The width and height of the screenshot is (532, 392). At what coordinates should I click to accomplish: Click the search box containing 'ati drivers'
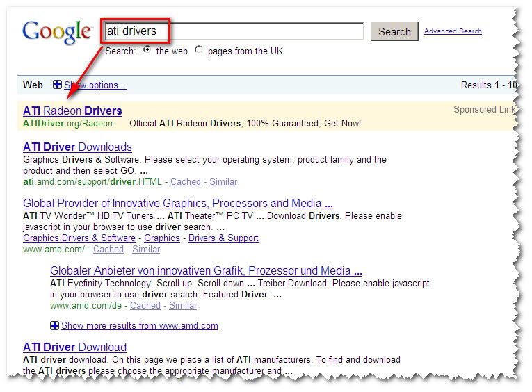click(234, 31)
